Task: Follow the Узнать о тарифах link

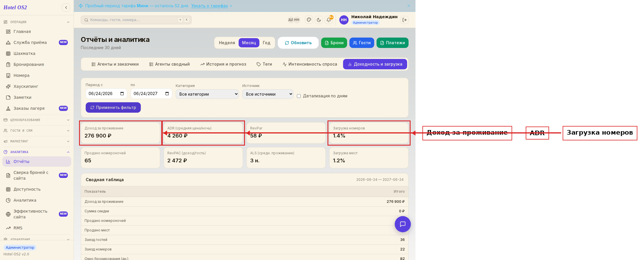Action: coord(210,6)
